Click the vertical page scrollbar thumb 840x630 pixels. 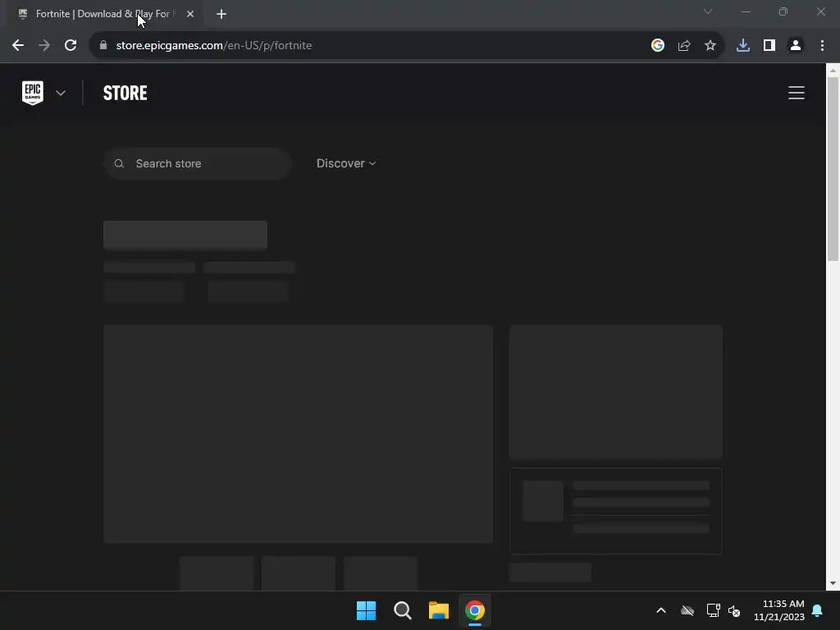pyautogui.click(x=833, y=169)
